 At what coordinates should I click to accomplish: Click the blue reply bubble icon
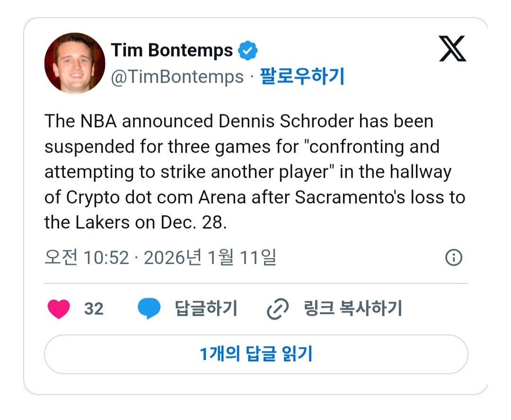(x=150, y=309)
